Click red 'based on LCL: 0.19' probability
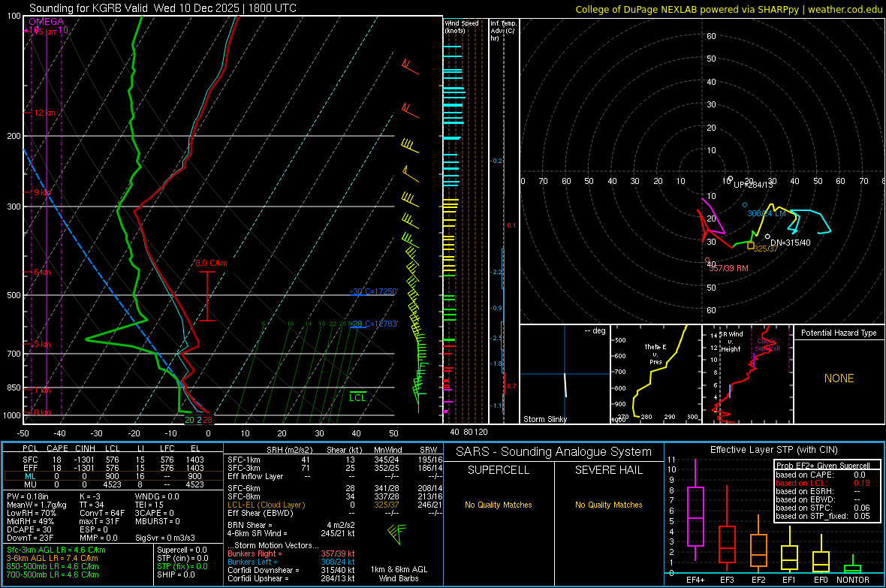This screenshot has width=886, height=588. [823, 484]
